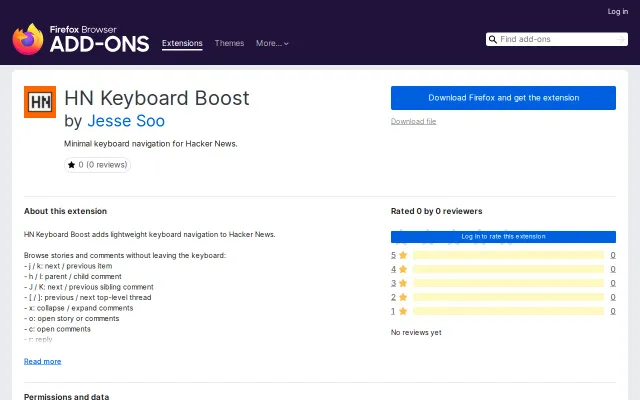640x400 pixels.
Task: Click the 'Permissions and data' heading
Action: [x=67, y=396]
